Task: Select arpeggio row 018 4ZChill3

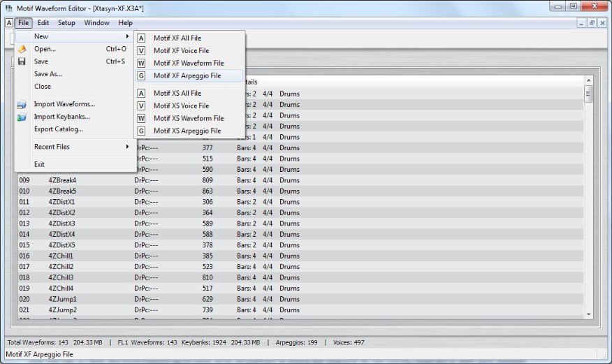Action: point(300,277)
